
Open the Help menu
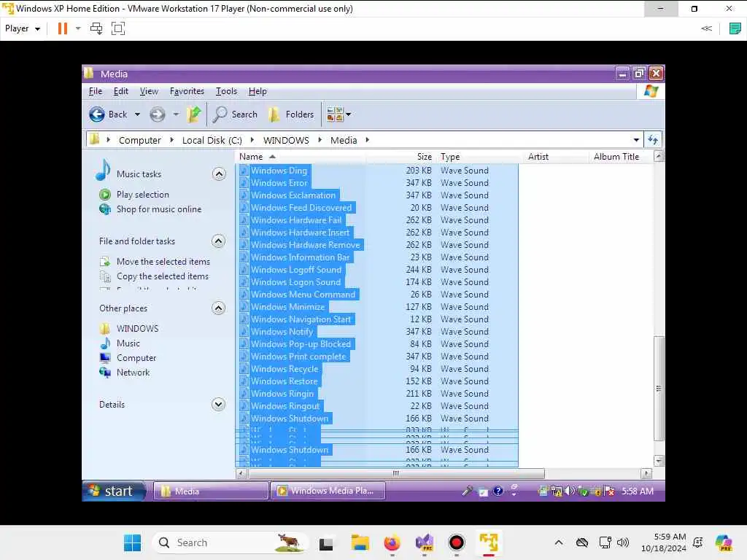tap(258, 91)
